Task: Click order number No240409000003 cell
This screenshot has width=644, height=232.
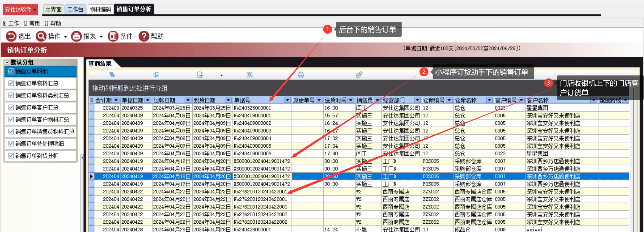Action: (262, 131)
